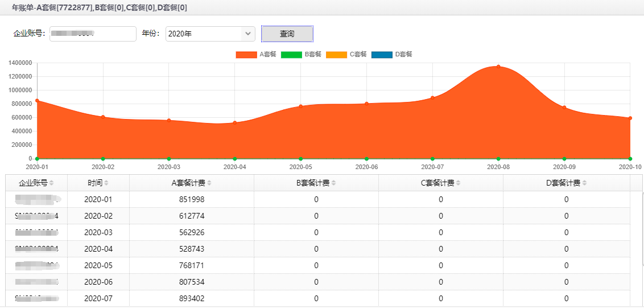Click the 查询 button
Screen dimensions: 644x308
point(287,34)
